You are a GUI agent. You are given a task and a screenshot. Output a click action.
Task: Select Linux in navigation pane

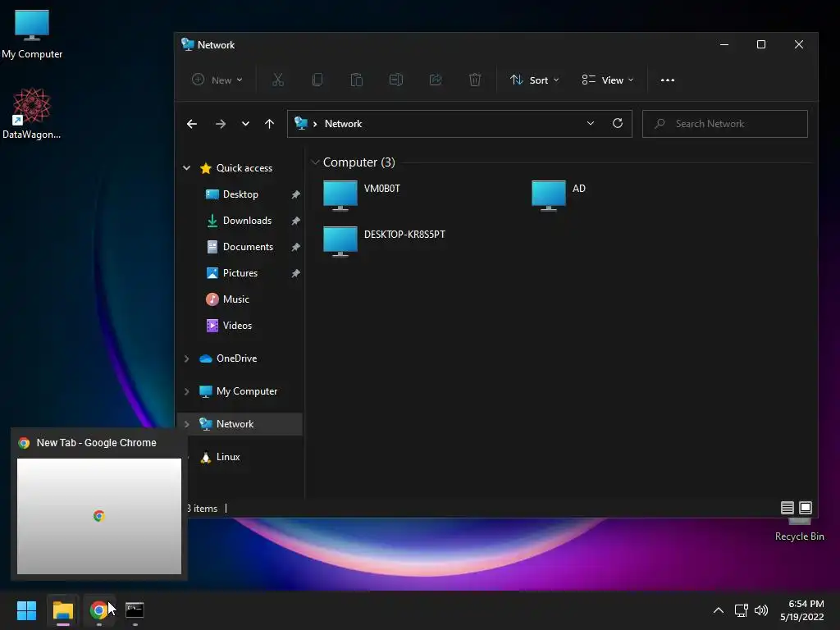pyautogui.click(x=228, y=456)
